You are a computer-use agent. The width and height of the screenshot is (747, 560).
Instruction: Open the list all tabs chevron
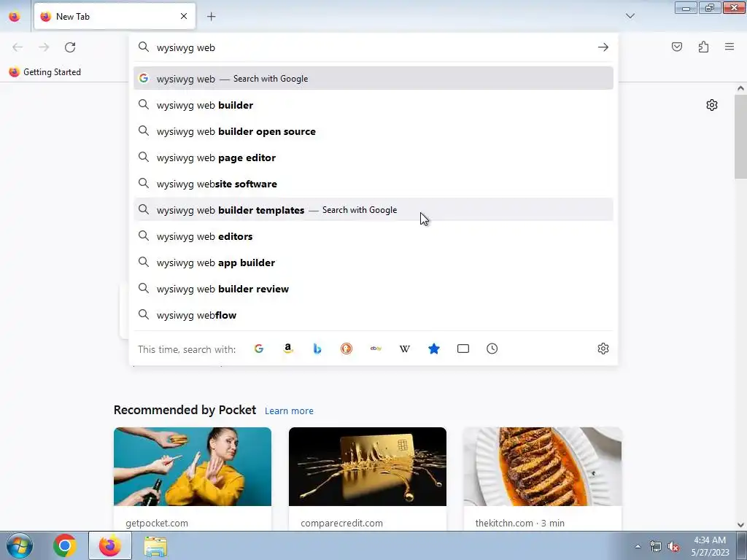point(630,16)
